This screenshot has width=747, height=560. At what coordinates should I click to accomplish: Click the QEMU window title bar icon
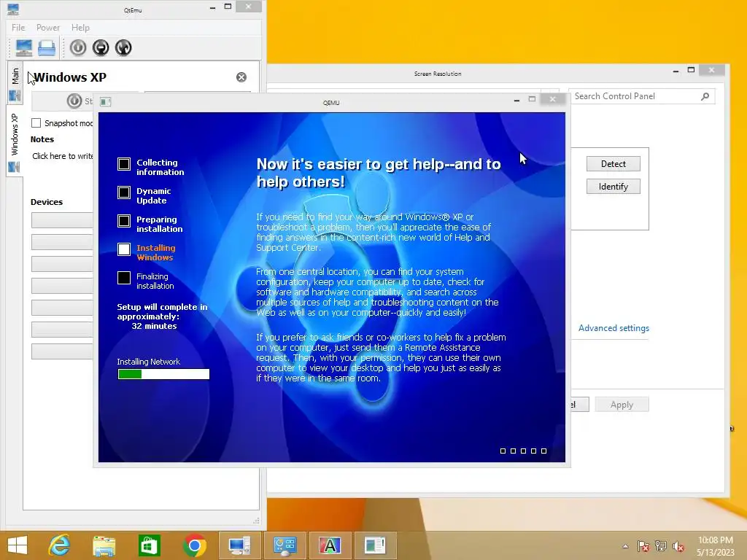[106, 101]
